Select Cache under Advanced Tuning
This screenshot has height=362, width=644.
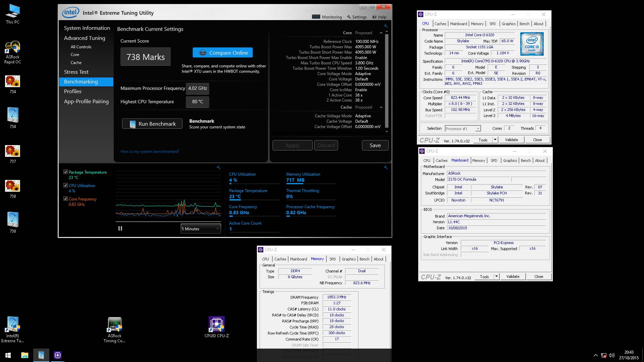pyautogui.click(x=76, y=63)
